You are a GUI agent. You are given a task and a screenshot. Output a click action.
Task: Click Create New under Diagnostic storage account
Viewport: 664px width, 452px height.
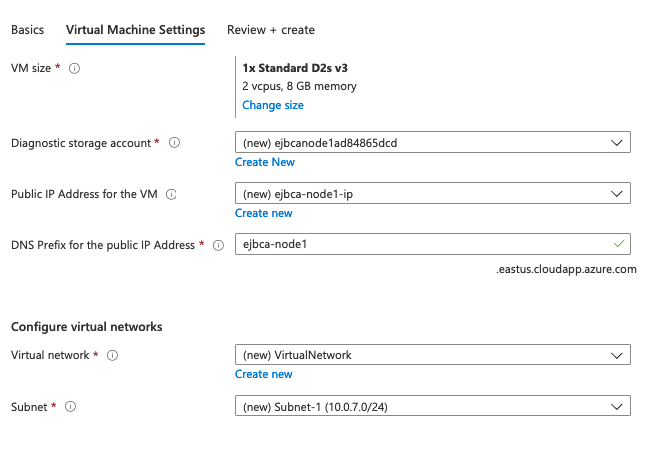[x=264, y=162]
